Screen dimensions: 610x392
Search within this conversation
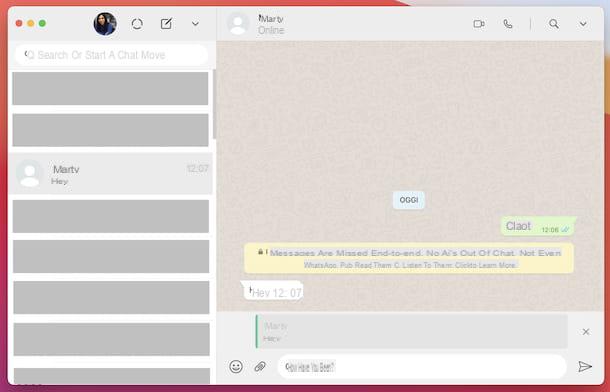(554, 24)
